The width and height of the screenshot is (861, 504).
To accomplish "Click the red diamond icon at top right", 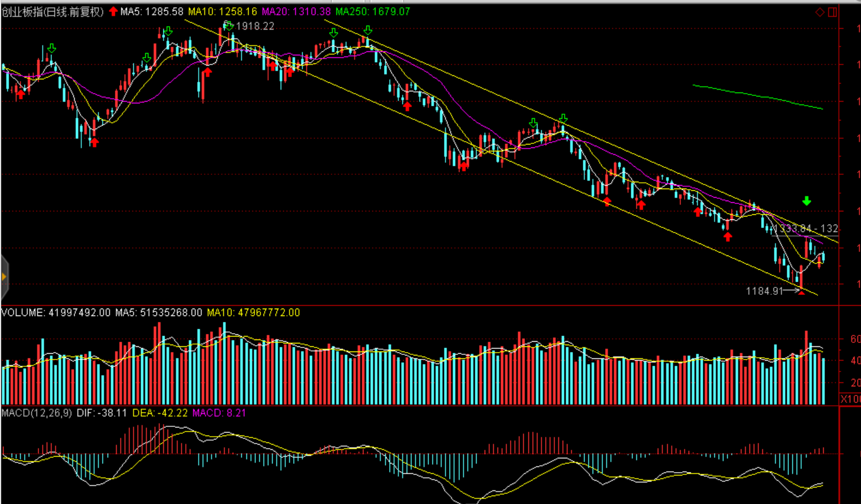I will pyautogui.click(x=819, y=12).
